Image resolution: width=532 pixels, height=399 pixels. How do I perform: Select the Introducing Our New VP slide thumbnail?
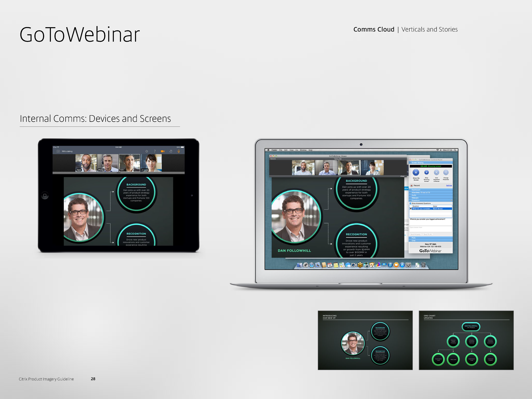point(365,340)
